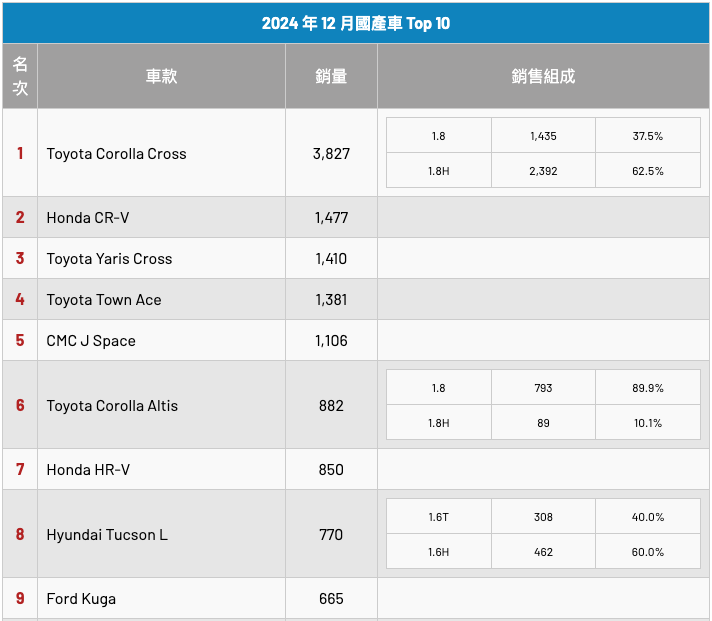Click the '名次' column header

pos(20,76)
